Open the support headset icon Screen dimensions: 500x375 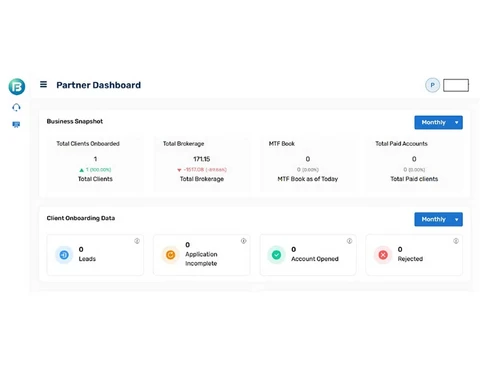coord(16,107)
